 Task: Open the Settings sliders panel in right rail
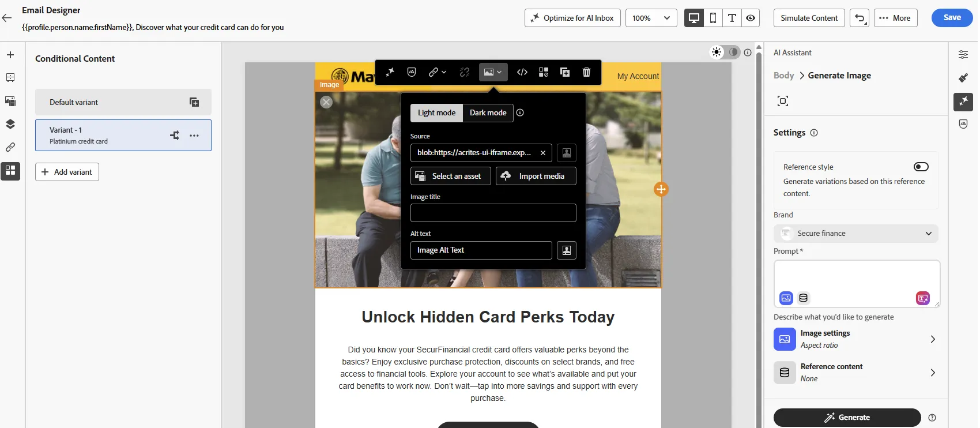click(963, 54)
